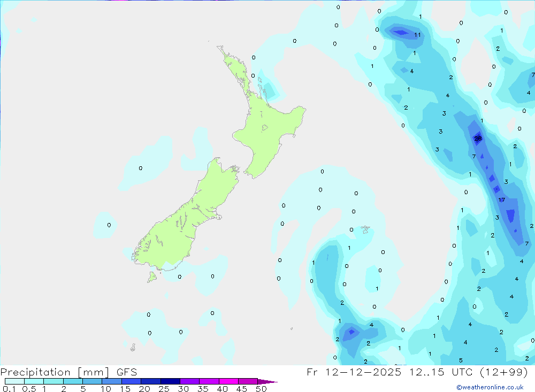The width and height of the screenshot is (535, 392).
Task: Click the 28 precipitation value on map
Action: [478, 138]
